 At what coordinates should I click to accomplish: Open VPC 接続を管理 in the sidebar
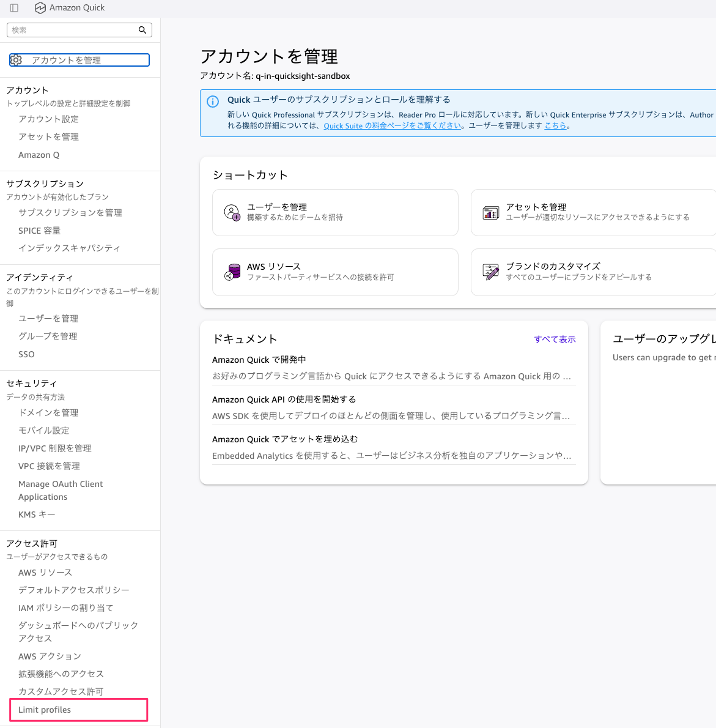pyautogui.click(x=49, y=466)
